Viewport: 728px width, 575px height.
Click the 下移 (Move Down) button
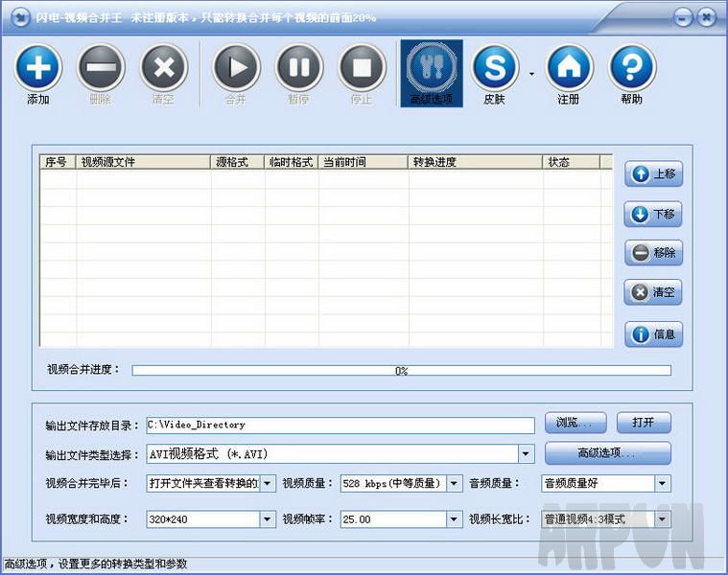(654, 214)
